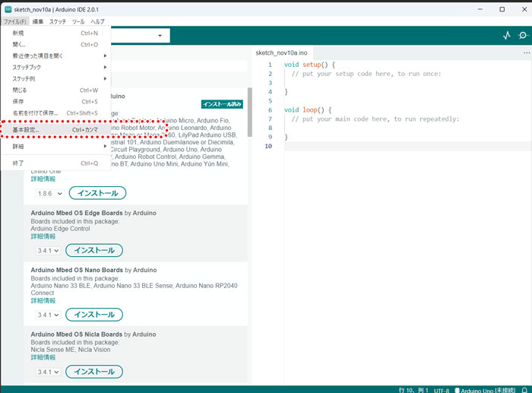Click the boards list vertical scrollbar
The height and width of the screenshot is (393, 532).
[x=250, y=113]
